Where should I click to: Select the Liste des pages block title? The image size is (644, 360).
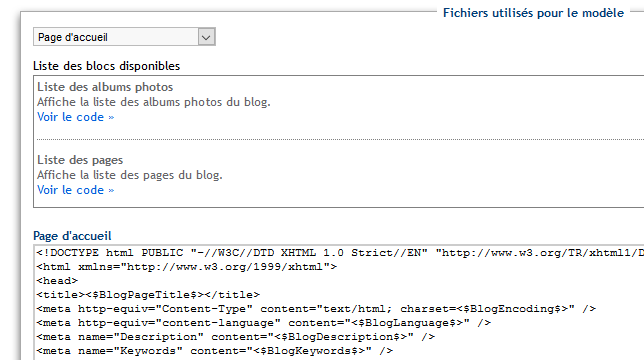80,160
